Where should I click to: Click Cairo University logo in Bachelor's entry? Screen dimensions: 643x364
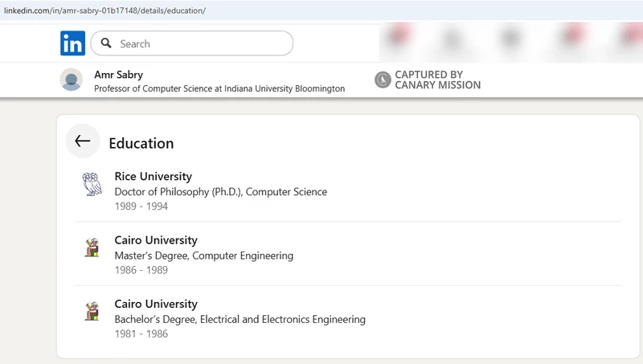click(x=92, y=311)
